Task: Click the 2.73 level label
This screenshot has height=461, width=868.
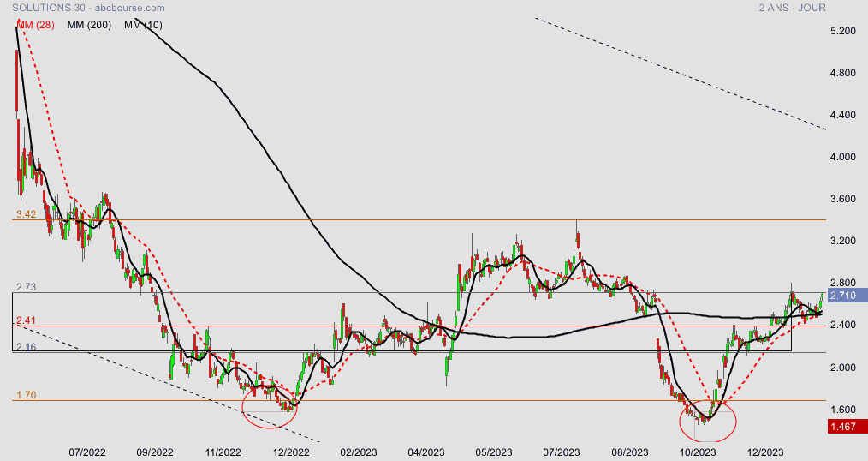Action: pos(26,287)
